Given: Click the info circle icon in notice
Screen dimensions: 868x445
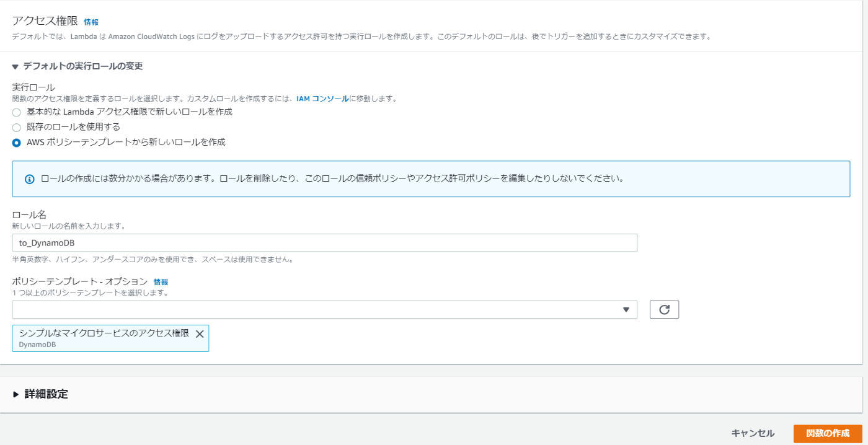Looking at the screenshot, I should pos(29,179).
